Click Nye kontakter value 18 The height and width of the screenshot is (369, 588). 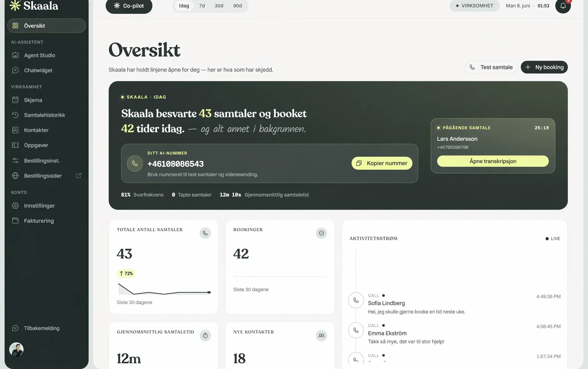point(240,359)
